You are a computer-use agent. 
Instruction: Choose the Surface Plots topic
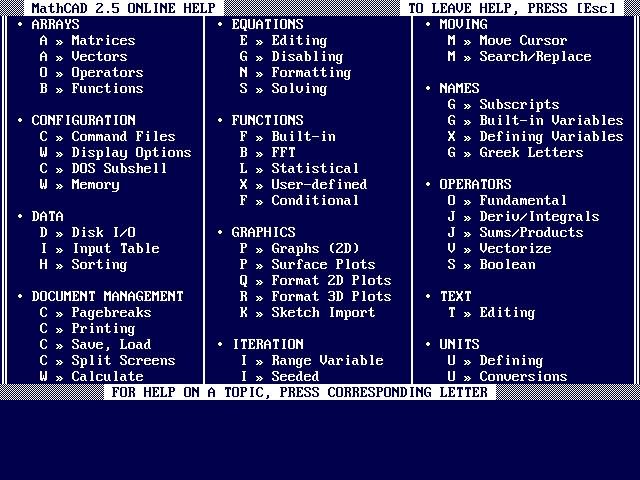click(x=323, y=264)
